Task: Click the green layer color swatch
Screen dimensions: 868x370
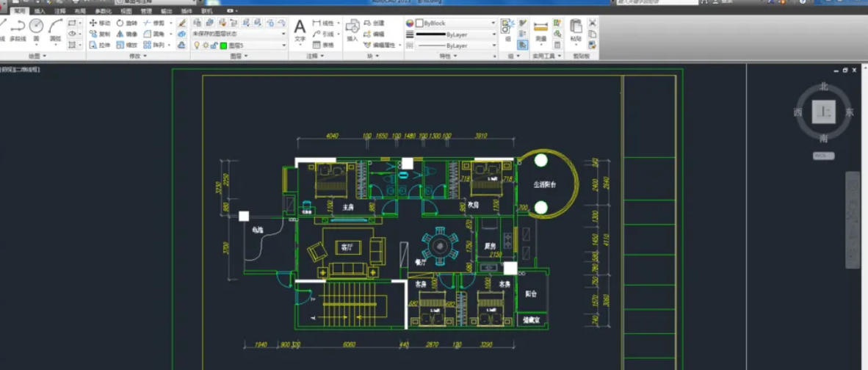Action: tap(223, 46)
